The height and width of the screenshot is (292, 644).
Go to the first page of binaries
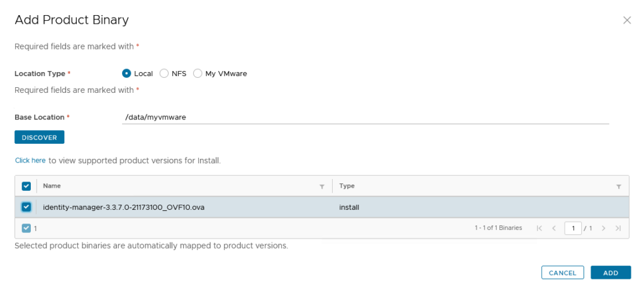click(540, 229)
